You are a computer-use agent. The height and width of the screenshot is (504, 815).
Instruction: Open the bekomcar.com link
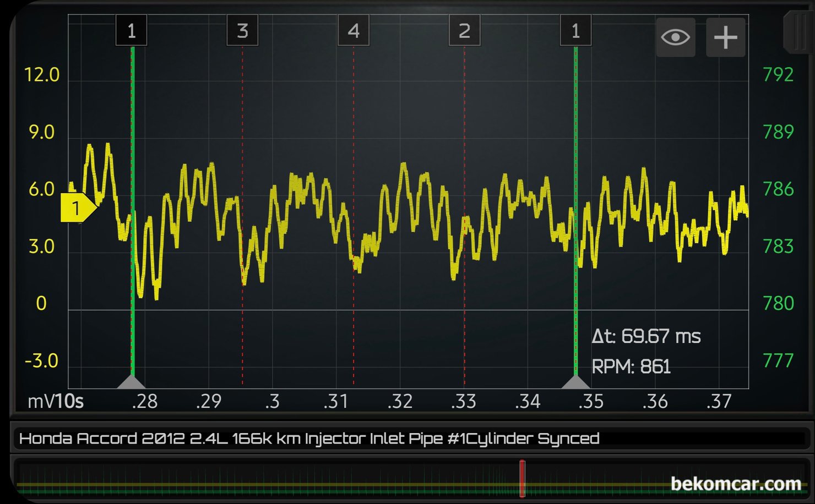[x=735, y=484]
